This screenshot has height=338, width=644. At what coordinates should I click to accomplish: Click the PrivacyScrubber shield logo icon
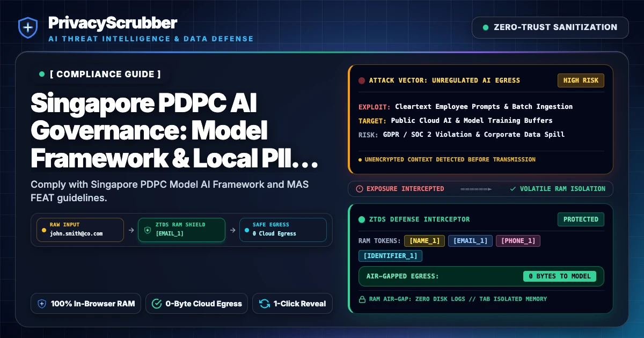pyautogui.click(x=27, y=28)
